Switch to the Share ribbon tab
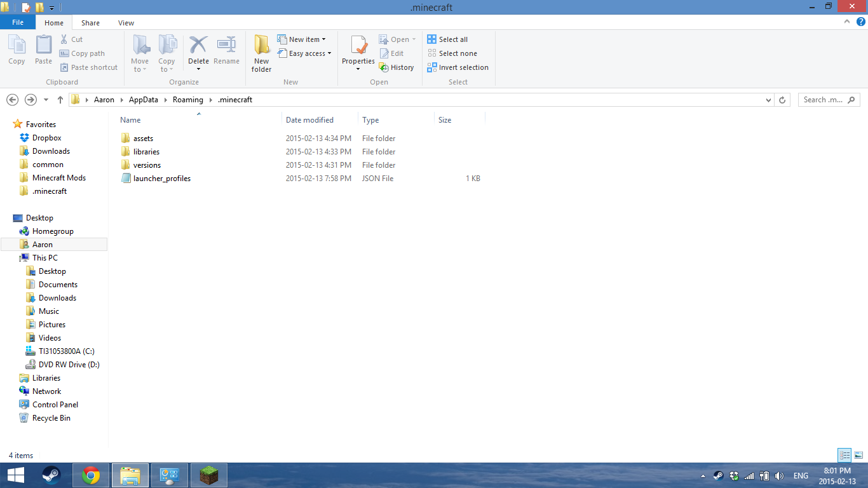The width and height of the screenshot is (868, 488). coord(90,23)
